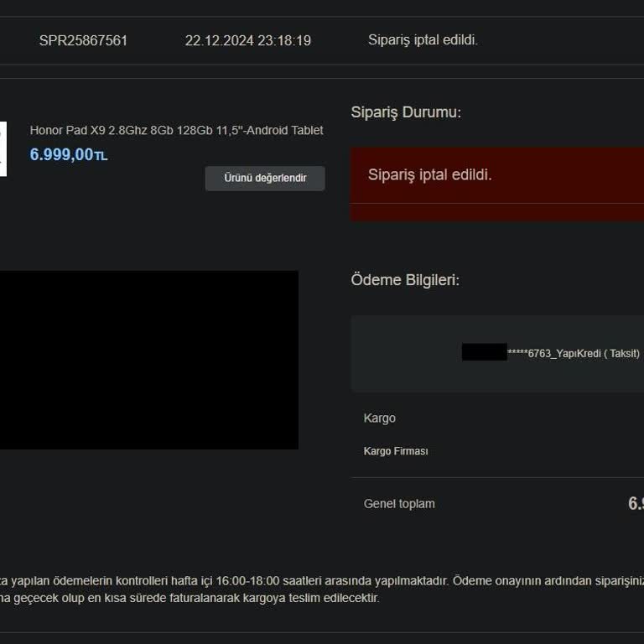This screenshot has height=644, width=644.
Task: Click the top Sipariş iptal edildi status text
Action: [x=423, y=40]
